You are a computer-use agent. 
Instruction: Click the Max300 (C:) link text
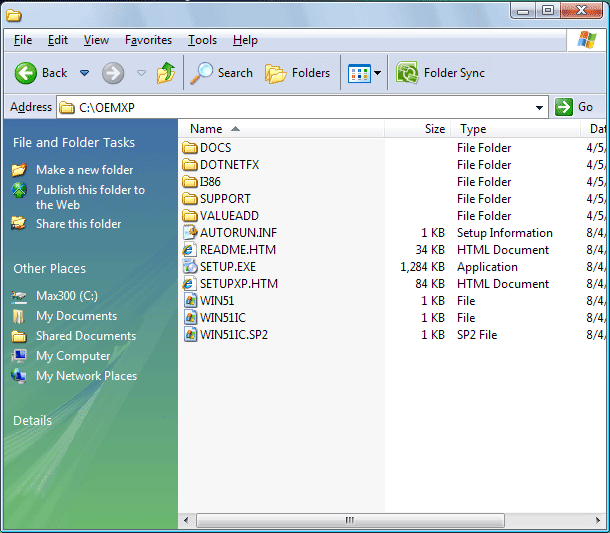(x=67, y=296)
